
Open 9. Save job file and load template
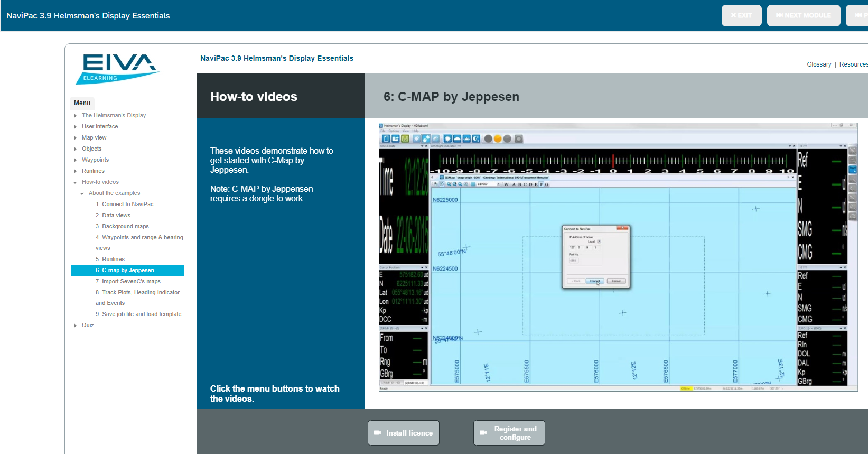coord(138,314)
